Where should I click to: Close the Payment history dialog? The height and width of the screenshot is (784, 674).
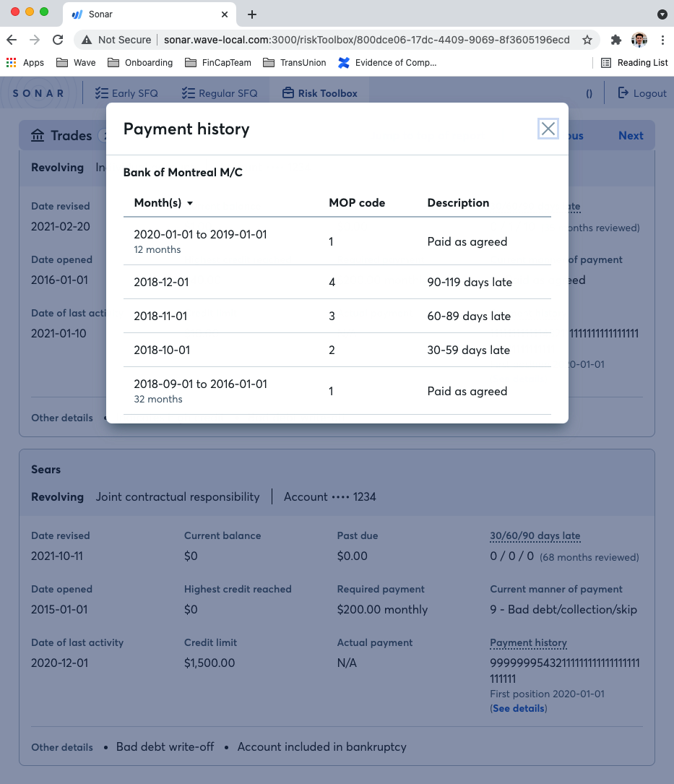coord(548,129)
